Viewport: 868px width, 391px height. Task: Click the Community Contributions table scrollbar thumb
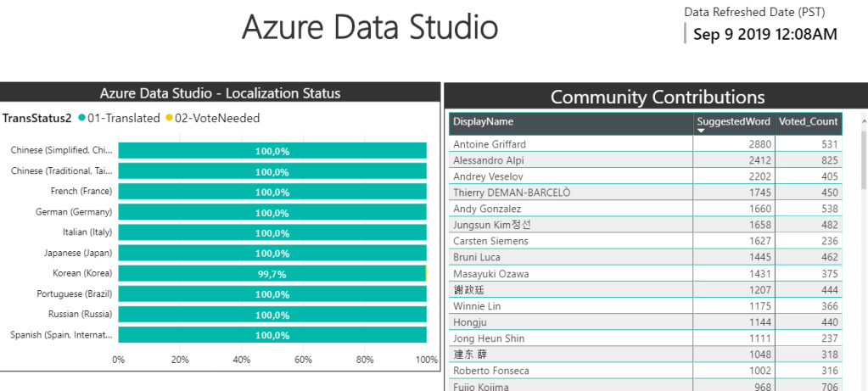point(864,159)
